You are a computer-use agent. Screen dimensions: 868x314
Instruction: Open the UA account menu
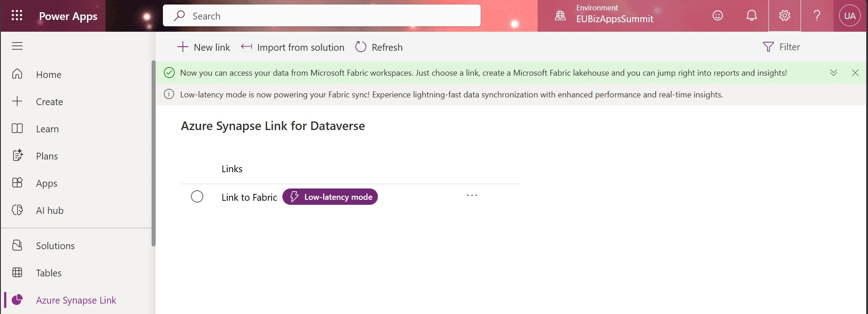(850, 16)
